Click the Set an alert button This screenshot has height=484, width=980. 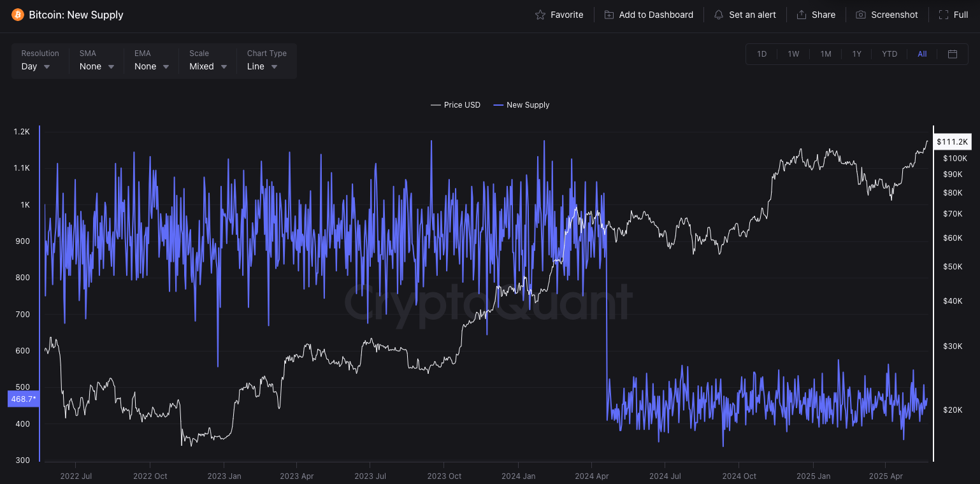coord(745,15)
